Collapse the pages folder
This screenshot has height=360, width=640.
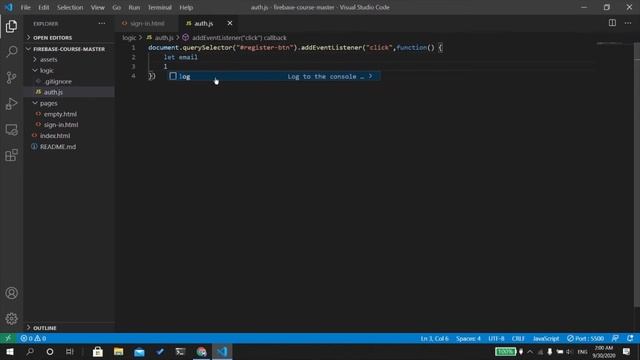click(69, 103)
